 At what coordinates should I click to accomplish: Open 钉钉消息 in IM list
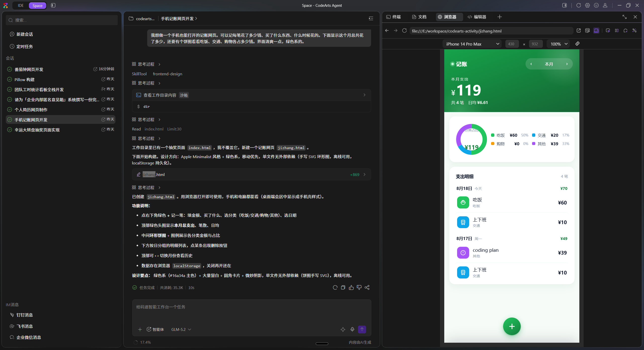coord(21,315)
